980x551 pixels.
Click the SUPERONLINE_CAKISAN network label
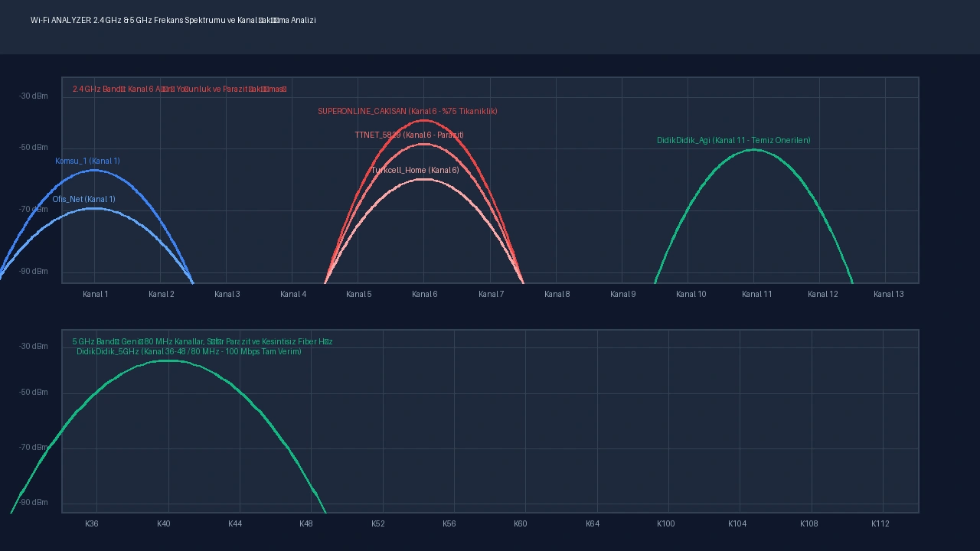407,111
